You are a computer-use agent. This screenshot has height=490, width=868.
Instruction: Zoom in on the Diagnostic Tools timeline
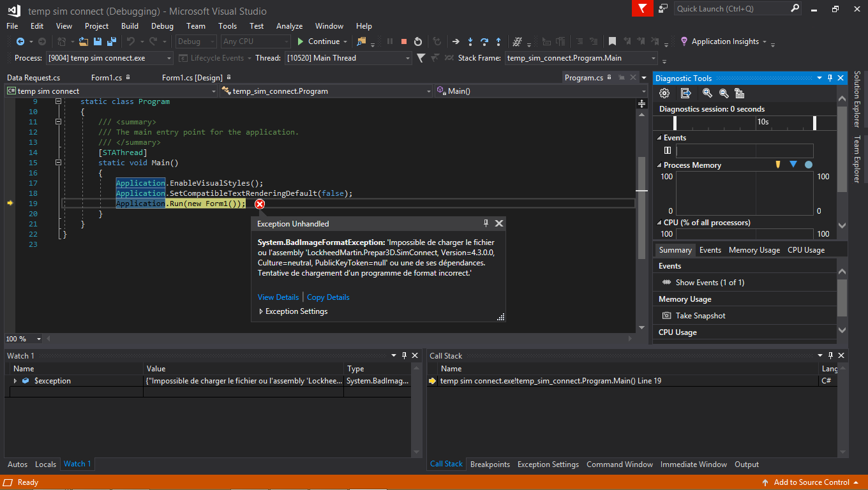(707, 93)
